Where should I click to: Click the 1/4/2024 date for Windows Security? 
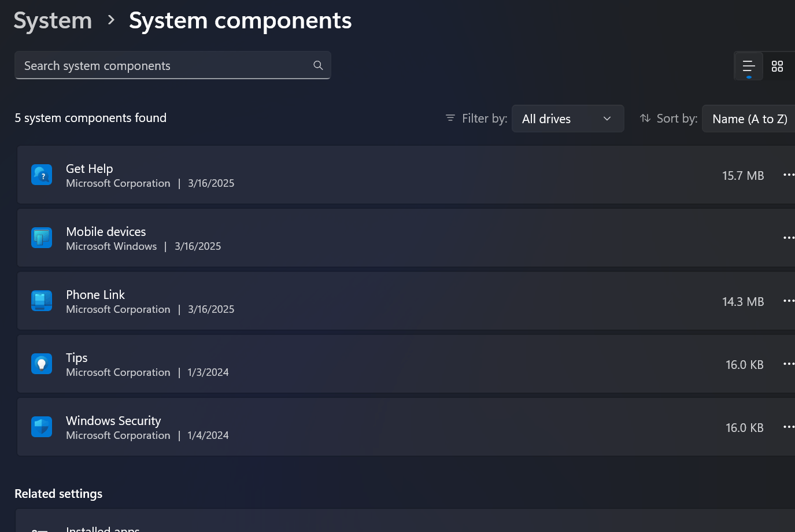[208, 435]
